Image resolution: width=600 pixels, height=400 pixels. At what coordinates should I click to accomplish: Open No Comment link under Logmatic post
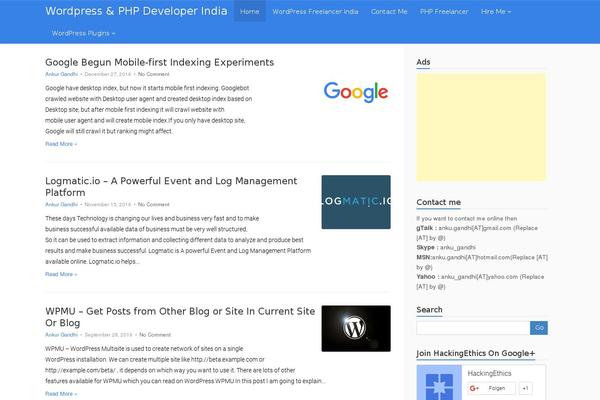[x=153, y=204]
